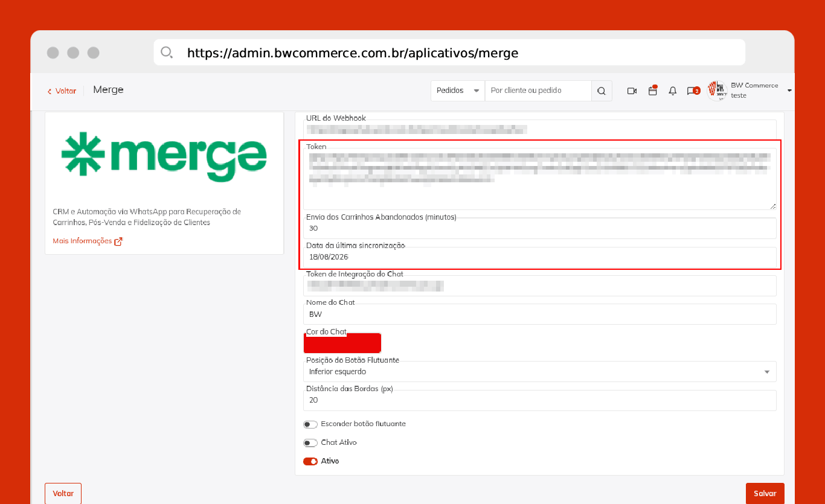Click into the Token text area
This screenshot has width=825, height=504.
[x=540, y=179]
